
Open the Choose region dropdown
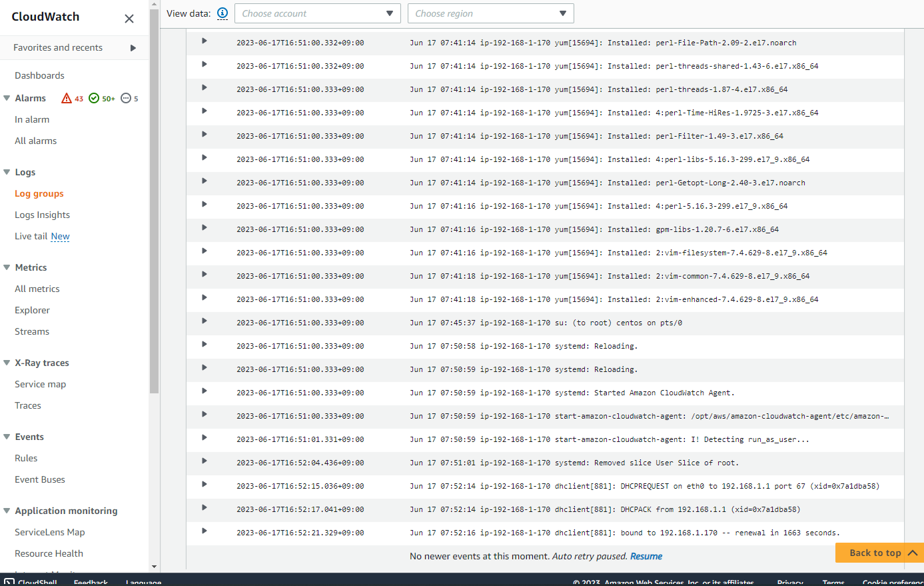coord(490,13)
